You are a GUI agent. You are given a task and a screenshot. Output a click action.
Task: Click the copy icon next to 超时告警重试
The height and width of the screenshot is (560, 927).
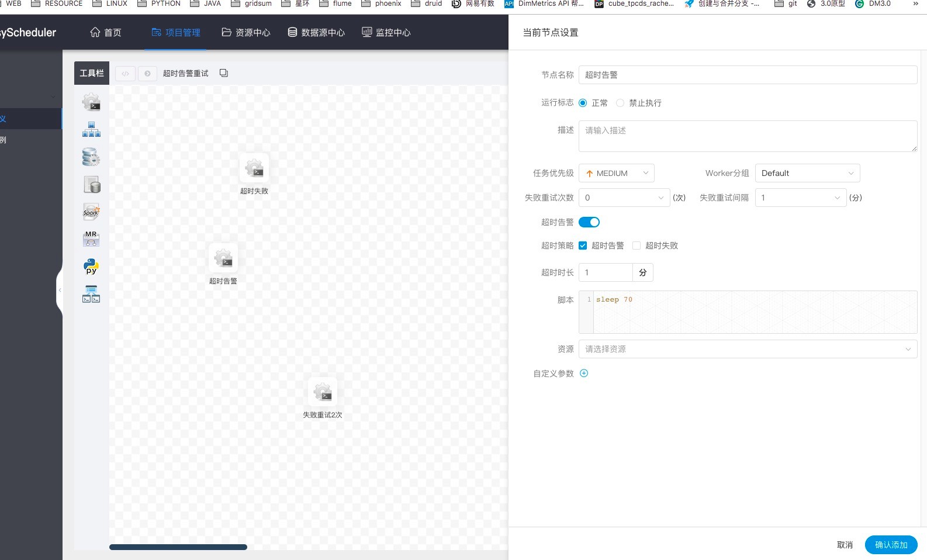tap(224, 73)
